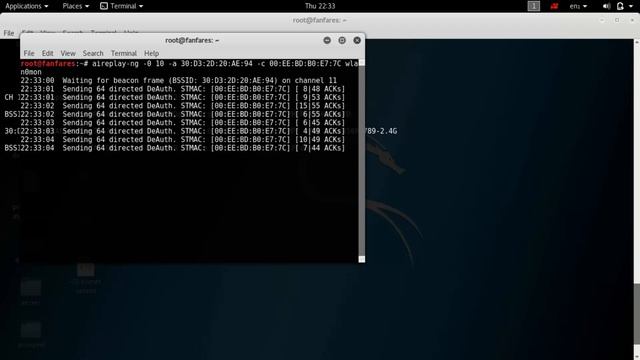Maximize the background terminal window
Screen dimensions: 640x360
(x=617, y=20)
